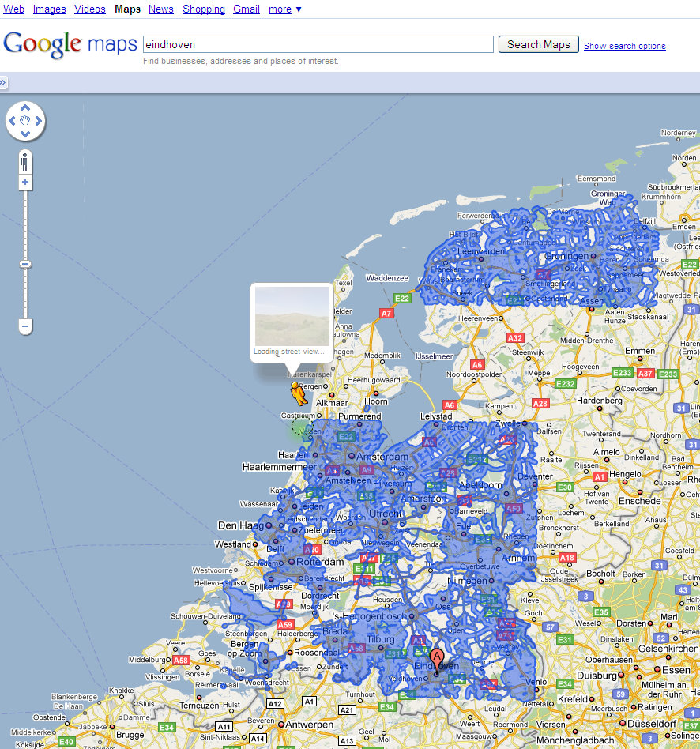Click the E232 road shield
The image size is (700, 749).
click(565, 383)
